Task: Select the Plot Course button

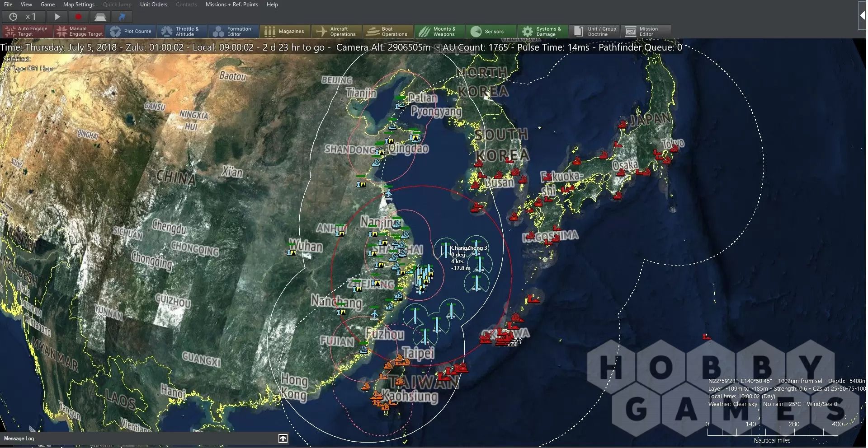Action: click(x=131, y=31)
